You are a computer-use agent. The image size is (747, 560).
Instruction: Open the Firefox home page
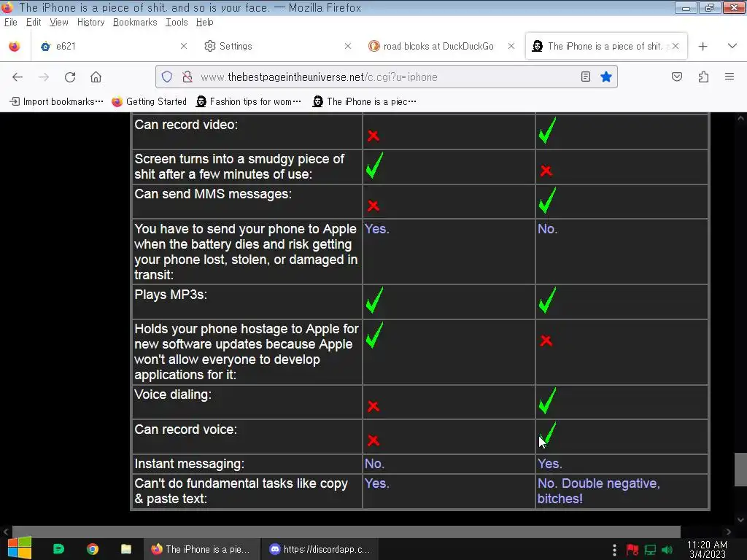coord(96,77)
